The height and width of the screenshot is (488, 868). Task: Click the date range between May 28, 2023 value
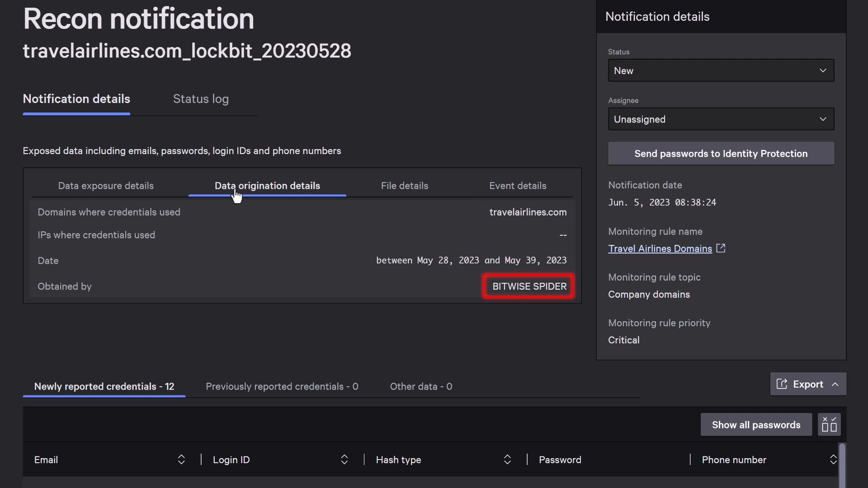471,260
